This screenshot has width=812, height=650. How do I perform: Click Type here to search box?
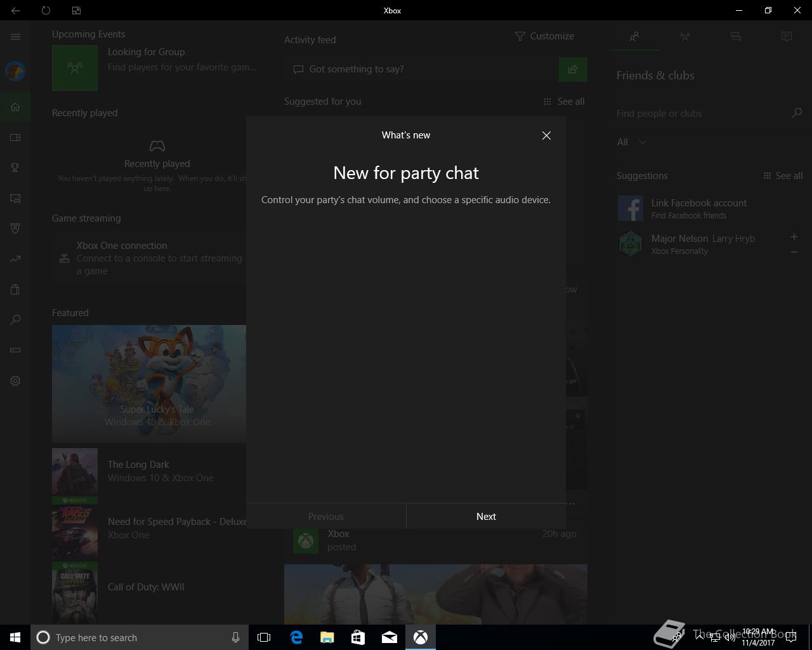click(140, 637)
